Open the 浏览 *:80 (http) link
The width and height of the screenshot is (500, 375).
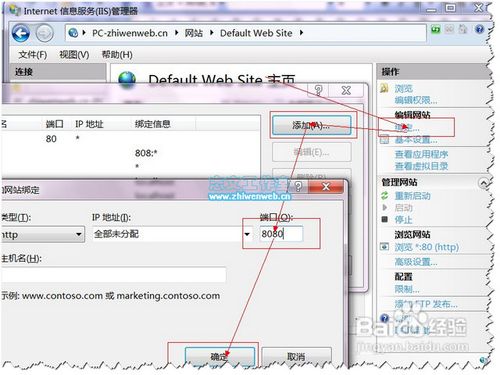(427, 247)
